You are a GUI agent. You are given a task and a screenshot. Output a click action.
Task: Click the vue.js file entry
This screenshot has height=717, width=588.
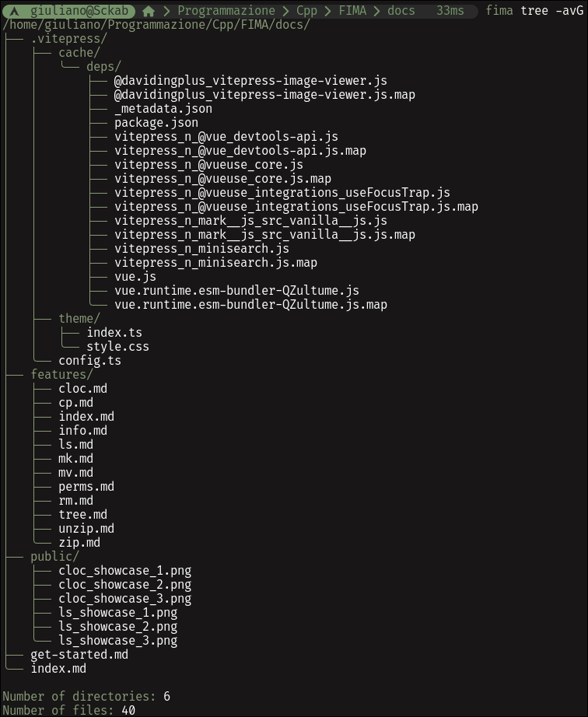[x=135, y=277]
